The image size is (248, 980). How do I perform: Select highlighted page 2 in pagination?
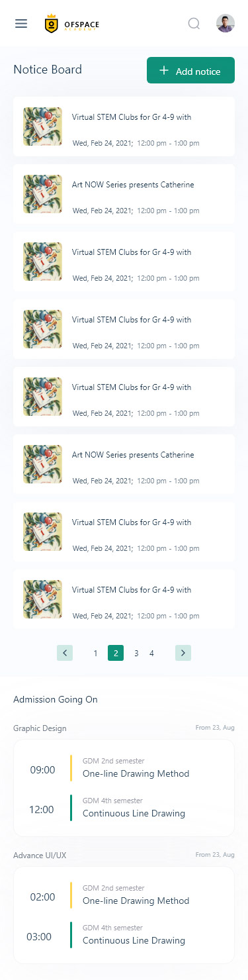[x=116, y=653]
